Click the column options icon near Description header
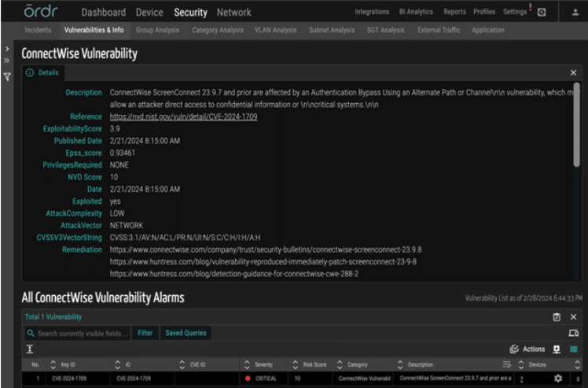This screenshot has height=388, width=588. (506, 364)
